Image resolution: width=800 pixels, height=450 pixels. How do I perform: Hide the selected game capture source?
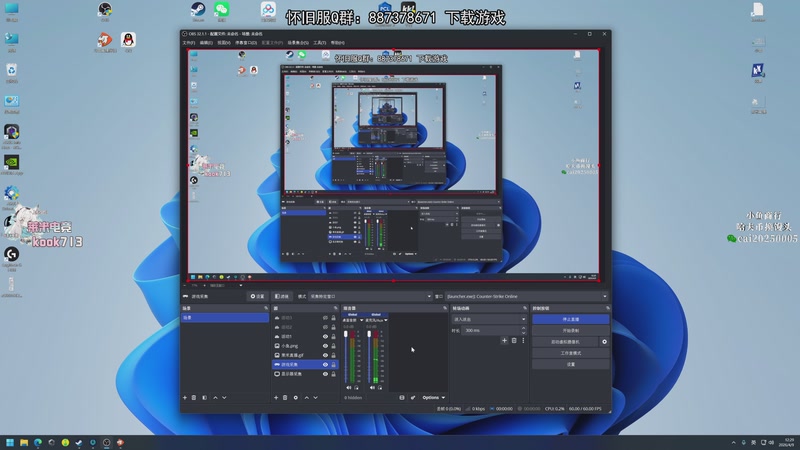325,365
